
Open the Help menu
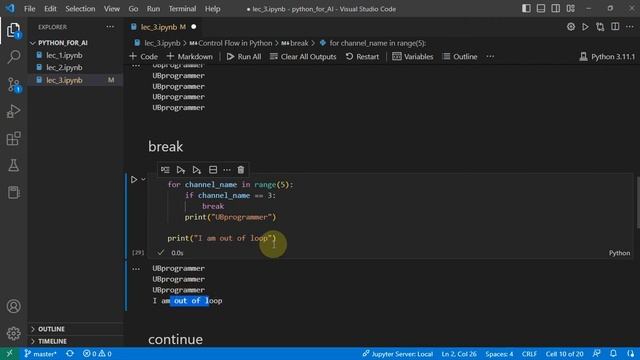coord(212,9)
